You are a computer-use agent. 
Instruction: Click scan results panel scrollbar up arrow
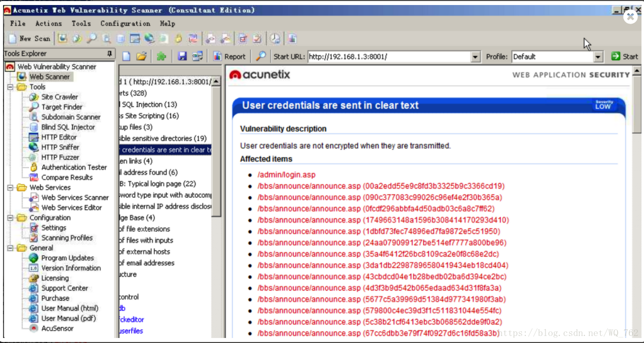click(x=216, y=81)
